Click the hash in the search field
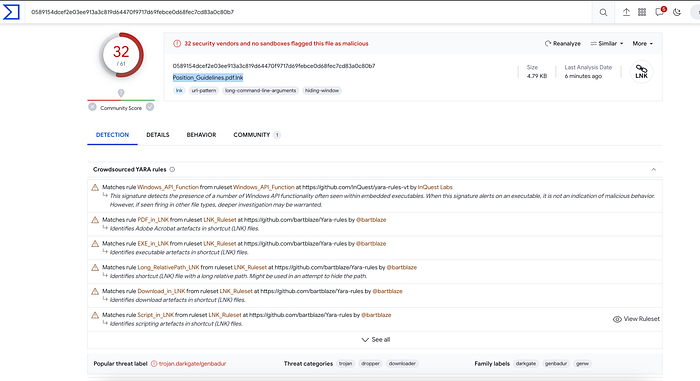 point(132,12)
